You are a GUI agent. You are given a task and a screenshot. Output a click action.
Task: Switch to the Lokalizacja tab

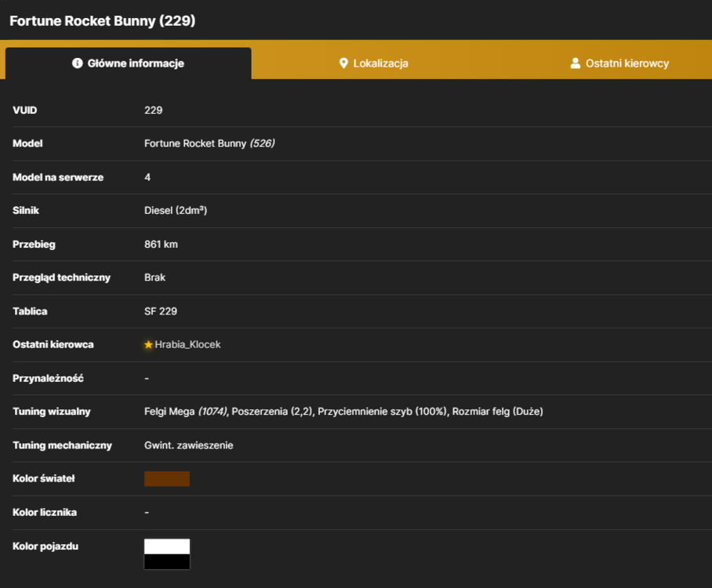374,64
